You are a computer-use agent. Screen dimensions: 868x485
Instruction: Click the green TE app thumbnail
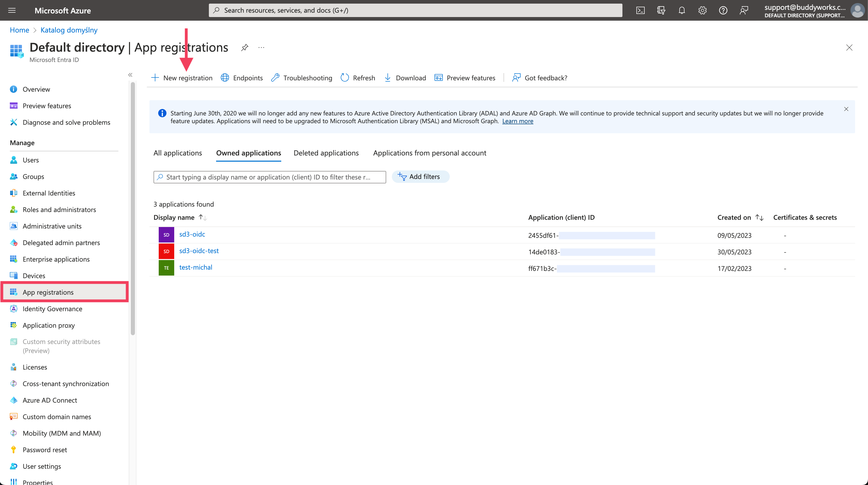166,268
